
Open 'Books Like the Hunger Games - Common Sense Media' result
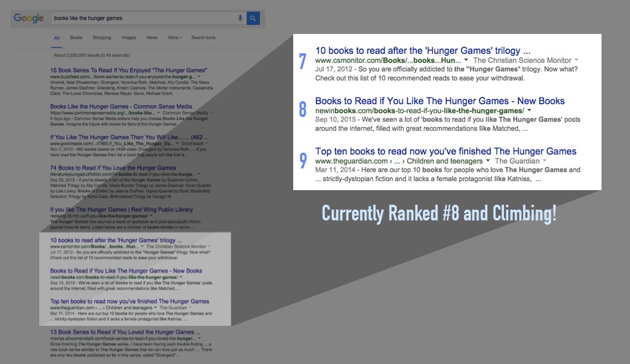tap(121, 107)
